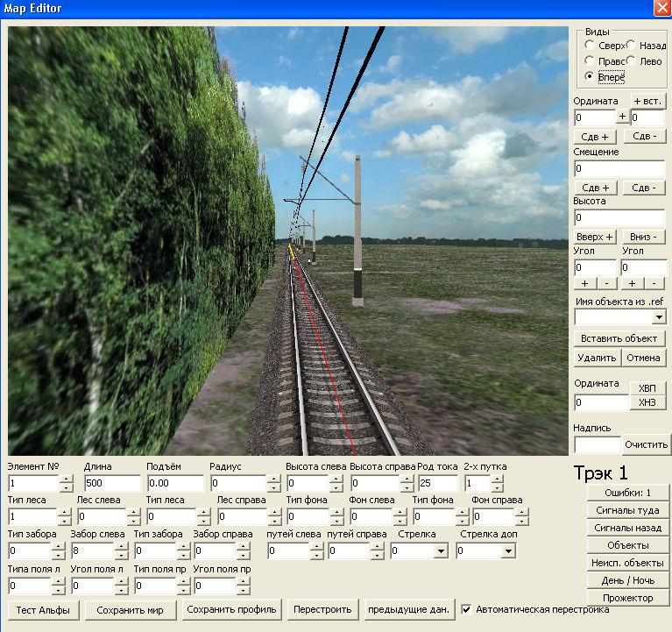Image resolution: width=672 pixels, height=632 pixels.
Task: Click the Смещение text field
Action: click(x=619, y=168)
